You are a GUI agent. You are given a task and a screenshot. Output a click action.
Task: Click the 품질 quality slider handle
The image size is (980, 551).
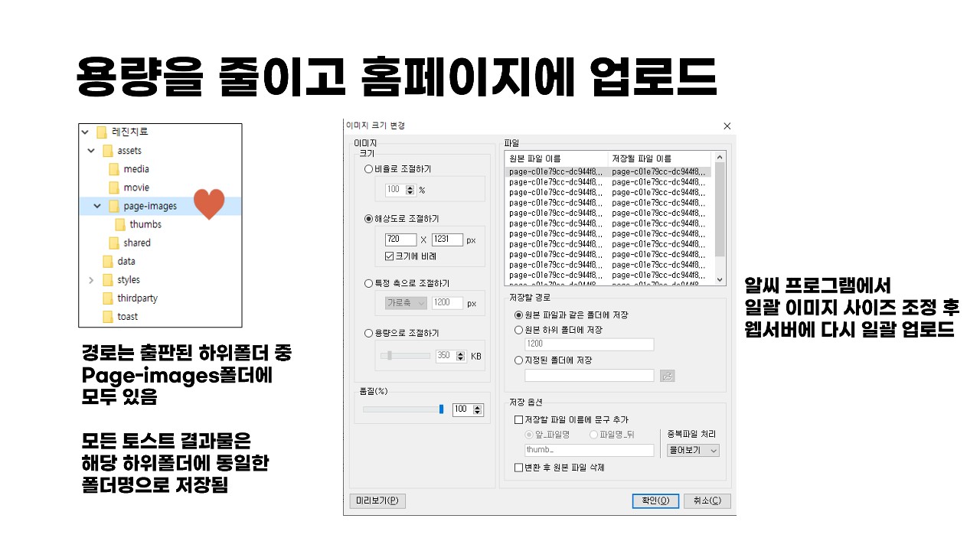click(x=442, y=409)
